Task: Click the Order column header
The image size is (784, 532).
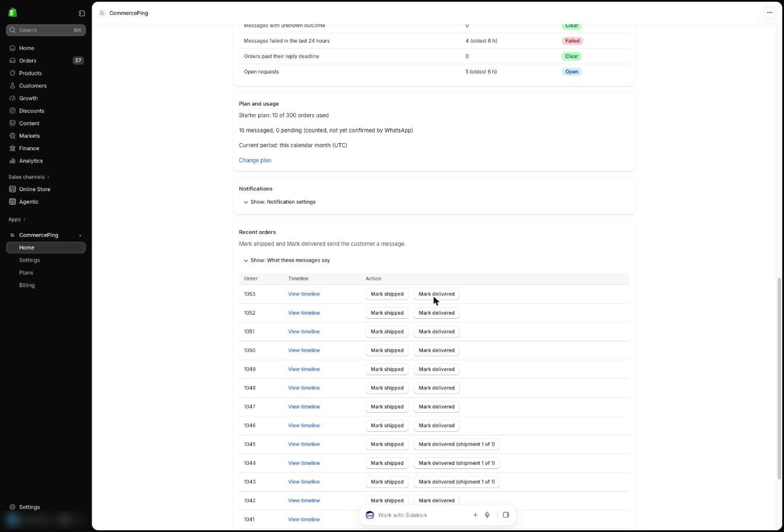Action: click(251, 278)
